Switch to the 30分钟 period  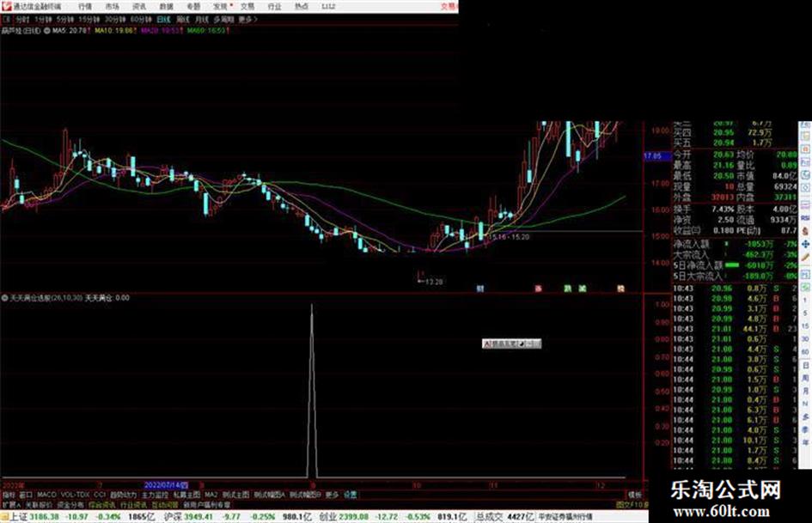(x=114, y=20)
